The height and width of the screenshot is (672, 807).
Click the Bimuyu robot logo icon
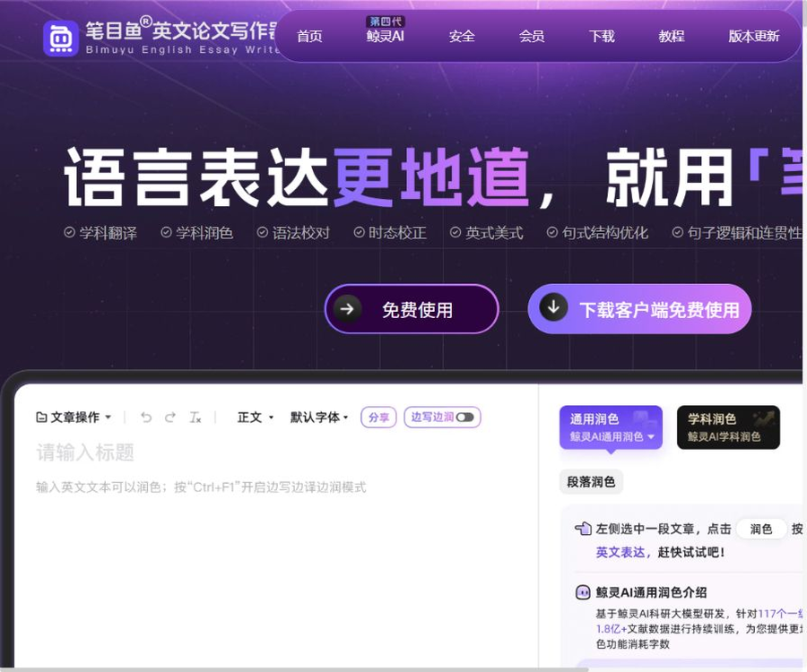tap(61, 39)
